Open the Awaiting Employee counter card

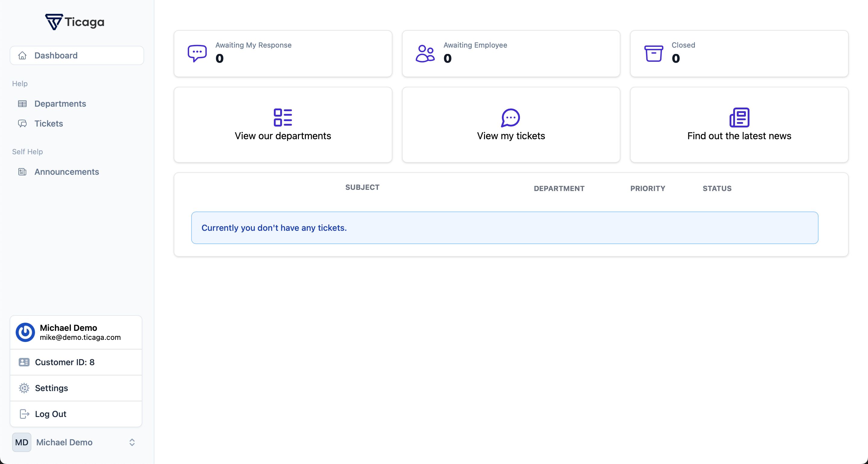point(511,54)
